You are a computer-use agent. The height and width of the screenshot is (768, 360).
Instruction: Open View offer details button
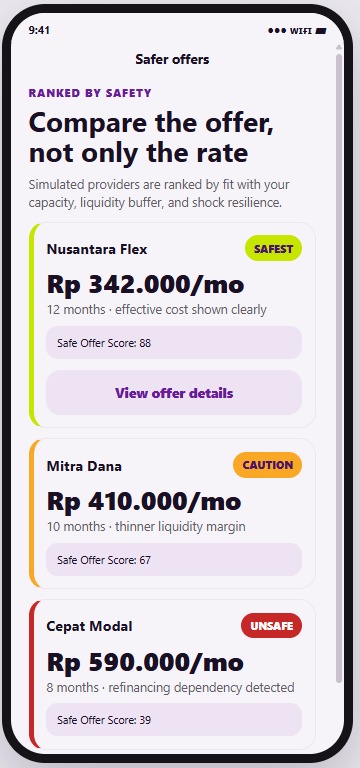[x=174, y=393]
